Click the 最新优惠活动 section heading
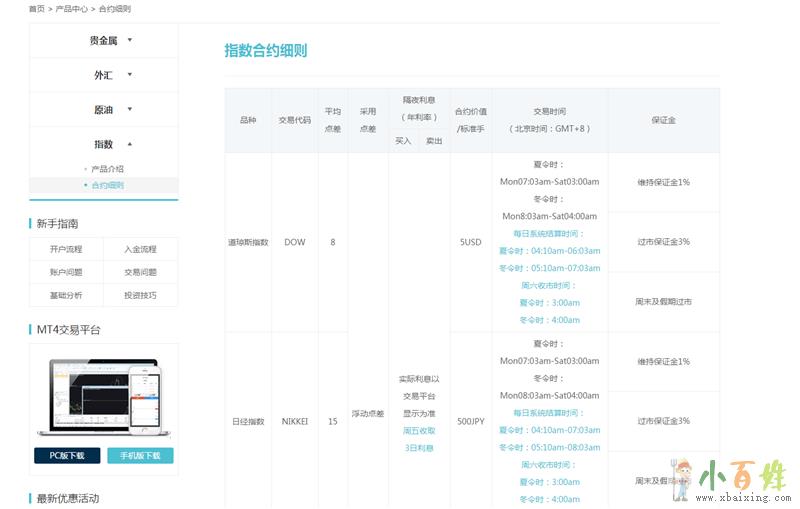Screen dimensions: 800x509 tap(67, 498)
